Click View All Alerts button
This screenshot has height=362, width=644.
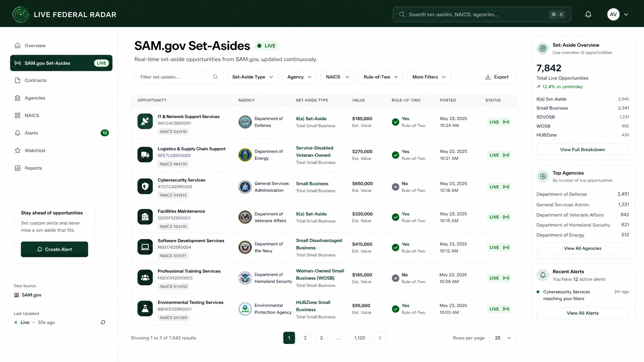click(x=583, y=313)
